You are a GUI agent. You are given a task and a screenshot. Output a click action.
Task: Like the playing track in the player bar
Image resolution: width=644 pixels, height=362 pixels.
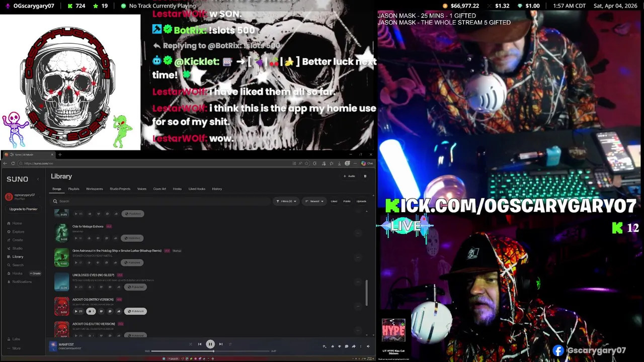pyautogui.click(x=332, y=346)
